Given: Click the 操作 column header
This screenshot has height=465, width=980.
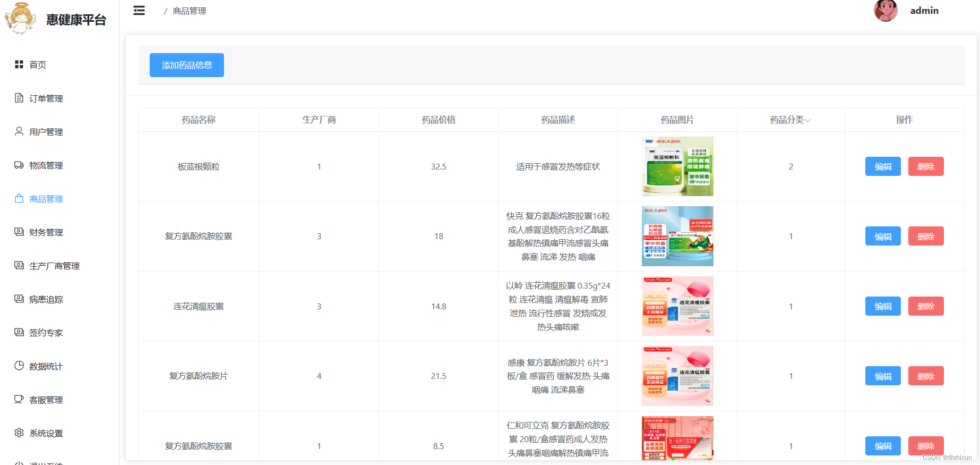Looking at the screenshot, I should pos(905,120).
